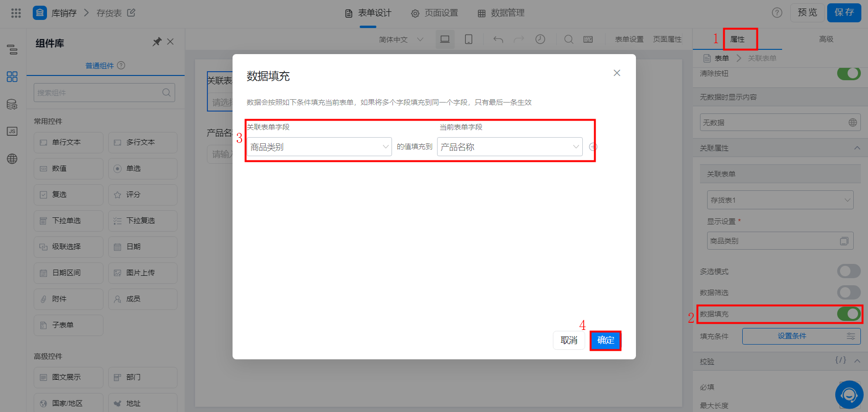
Task: Switch to mobile preview mode
Action: click(x=468, y=39)
